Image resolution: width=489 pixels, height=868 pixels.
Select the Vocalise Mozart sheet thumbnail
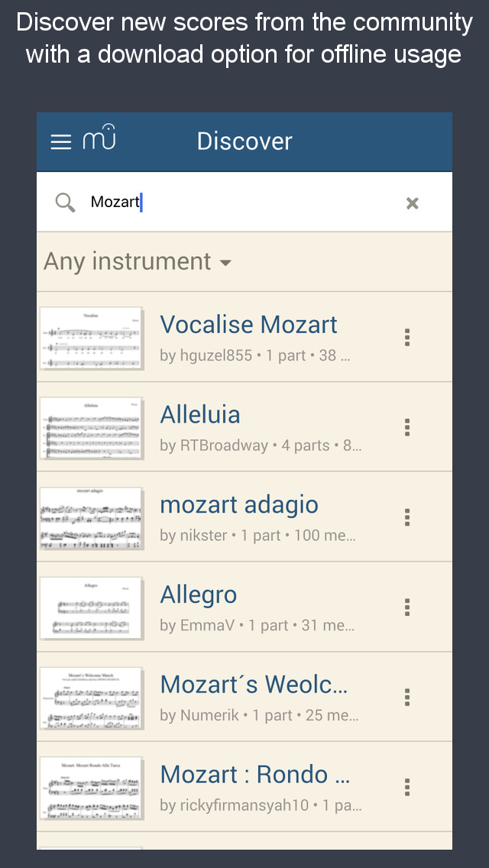pyautogui.click(x=91, y=337)
